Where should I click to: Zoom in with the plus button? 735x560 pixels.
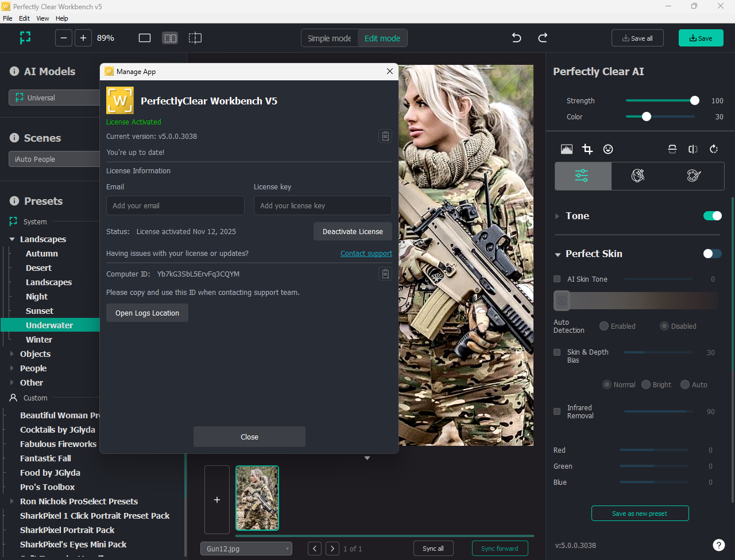click(83, 38)
